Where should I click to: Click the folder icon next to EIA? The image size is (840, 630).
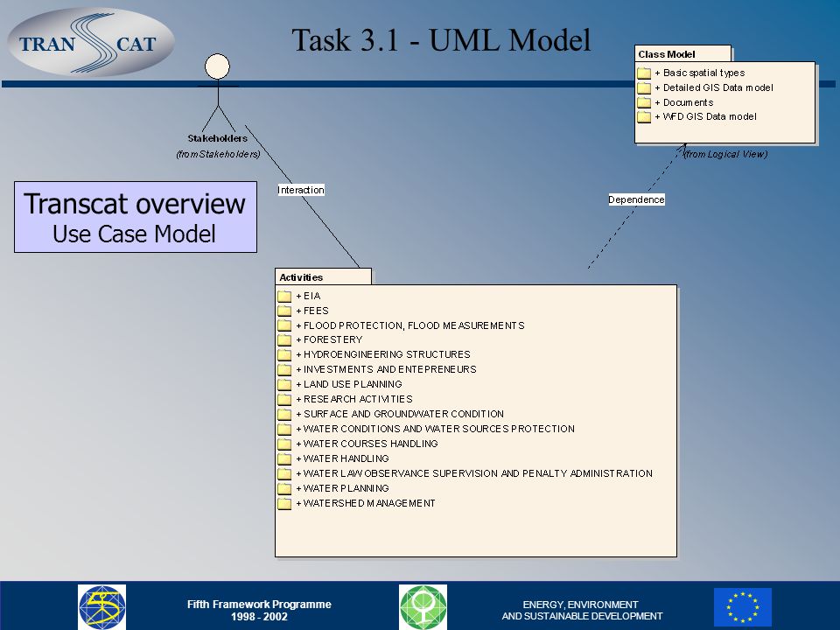pos(284,296)
